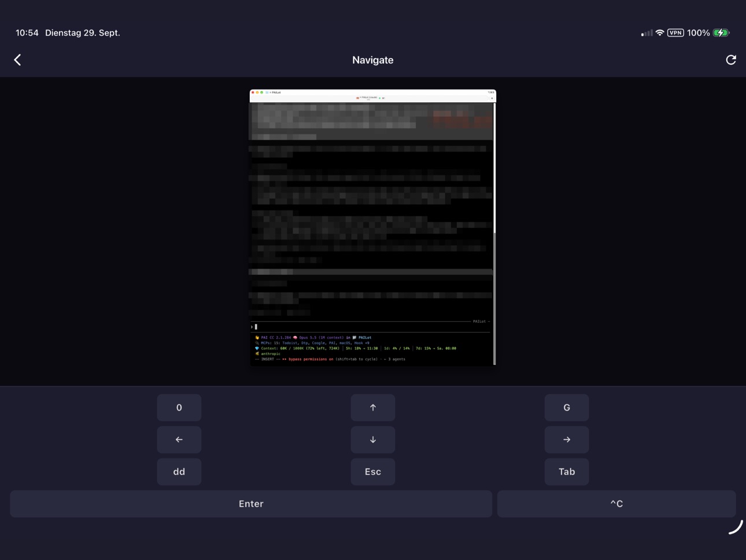
Task: Click the '3 agents' indicator in terminal
Action: pos(397,359)
